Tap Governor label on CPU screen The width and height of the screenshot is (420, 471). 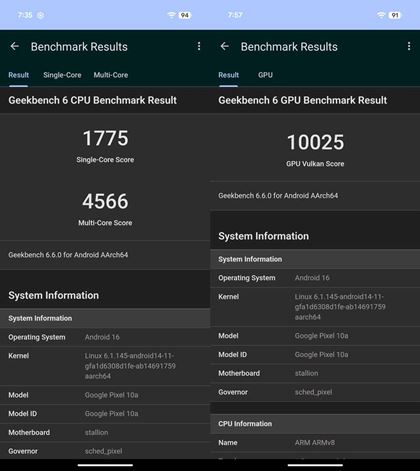coord(23,451)
